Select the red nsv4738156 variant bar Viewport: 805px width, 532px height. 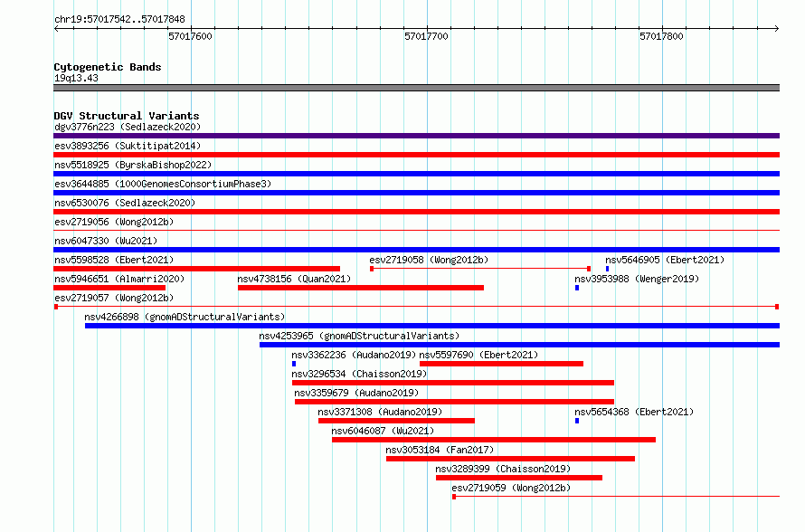[361, 288]
